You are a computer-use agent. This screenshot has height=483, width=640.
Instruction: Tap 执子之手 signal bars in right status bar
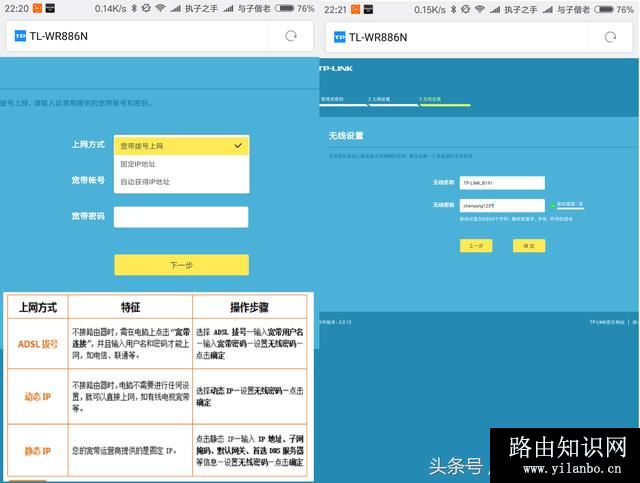[495, 10]
